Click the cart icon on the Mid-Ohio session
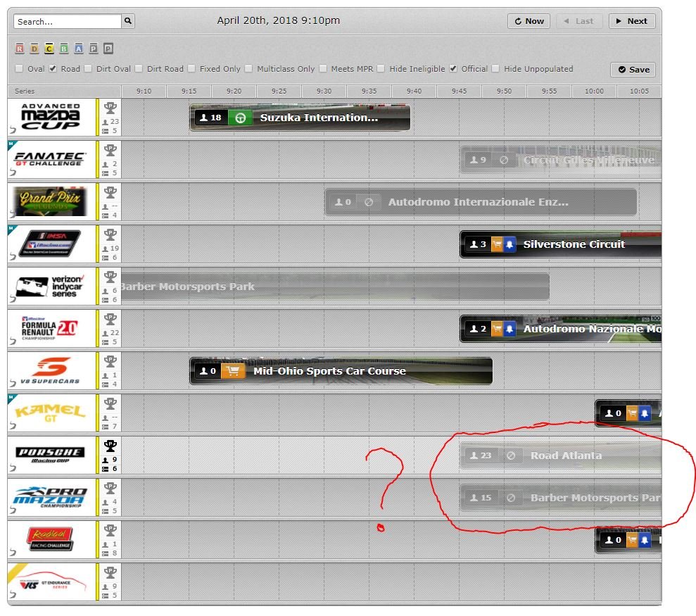This screenshot has width=696, height=616. pos(233,371)
